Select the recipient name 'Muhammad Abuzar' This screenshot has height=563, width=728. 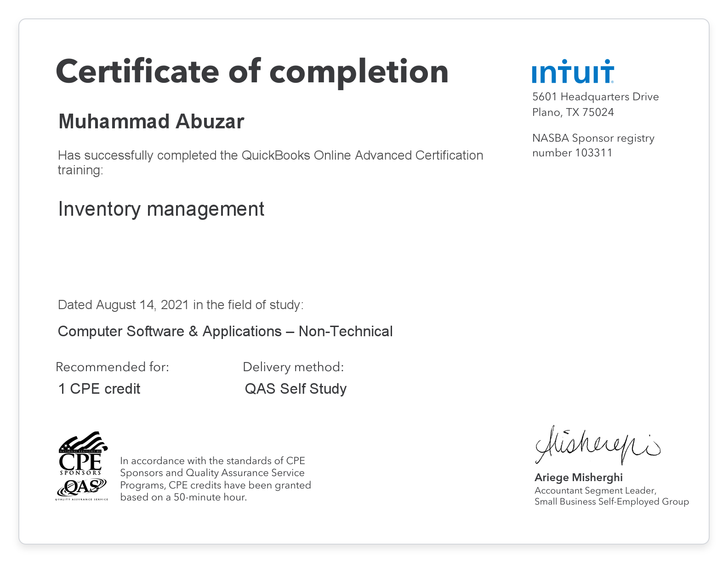point(151,122)
